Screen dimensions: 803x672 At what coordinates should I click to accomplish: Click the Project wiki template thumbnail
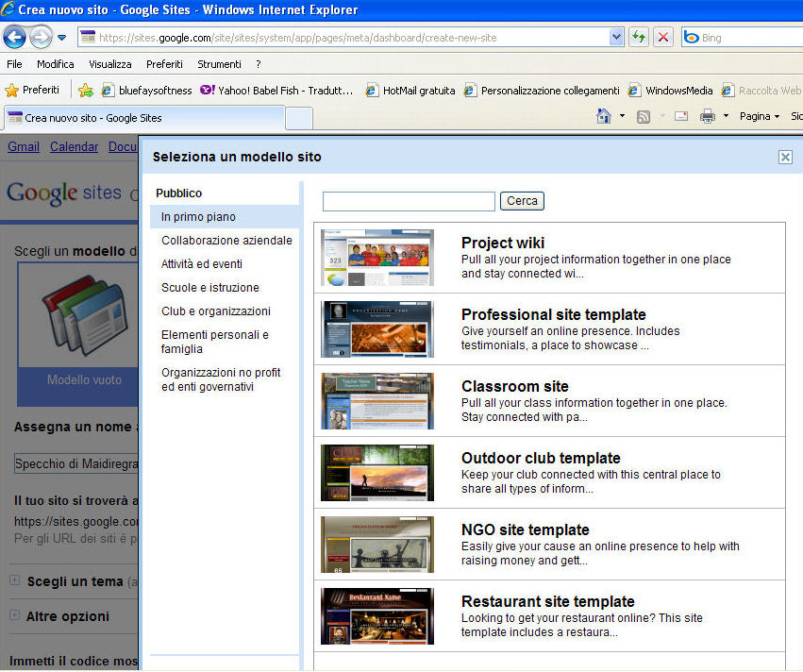(376, 258)
